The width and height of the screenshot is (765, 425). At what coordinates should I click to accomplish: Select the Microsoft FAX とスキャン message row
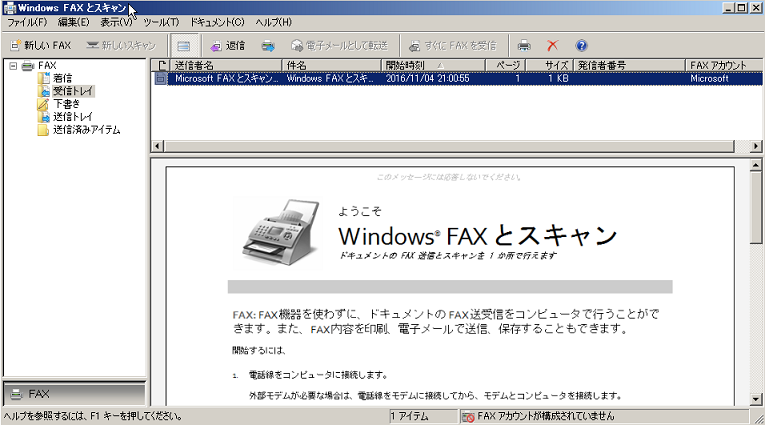coord(457,79)
